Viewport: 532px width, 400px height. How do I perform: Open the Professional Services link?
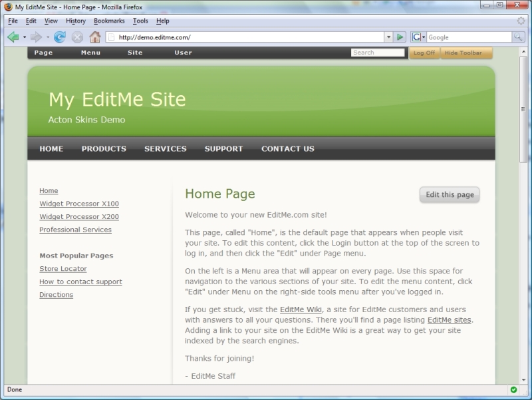75,230
